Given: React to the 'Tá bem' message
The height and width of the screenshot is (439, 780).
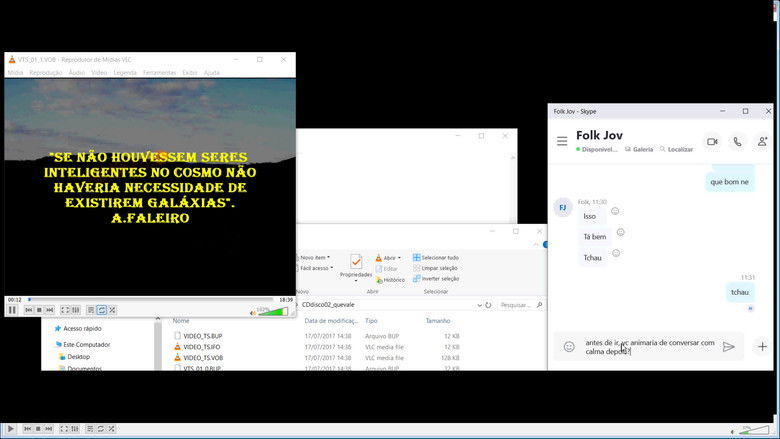Looking at the screenshot, I should [x=621, y=232].
